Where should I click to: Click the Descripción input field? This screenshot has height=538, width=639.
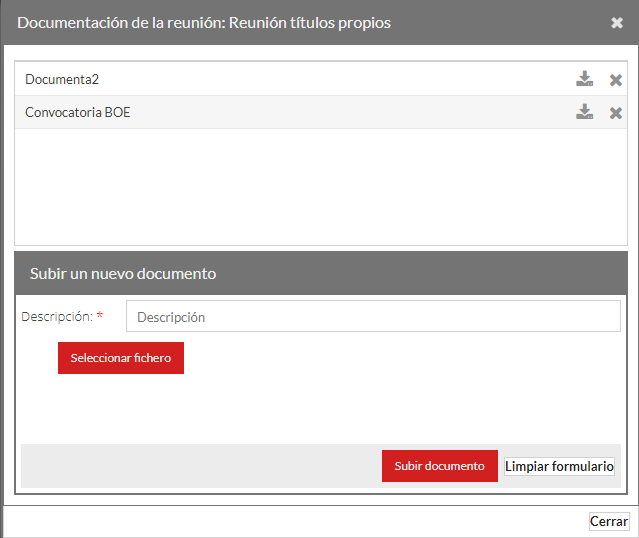tap(373, 316)
